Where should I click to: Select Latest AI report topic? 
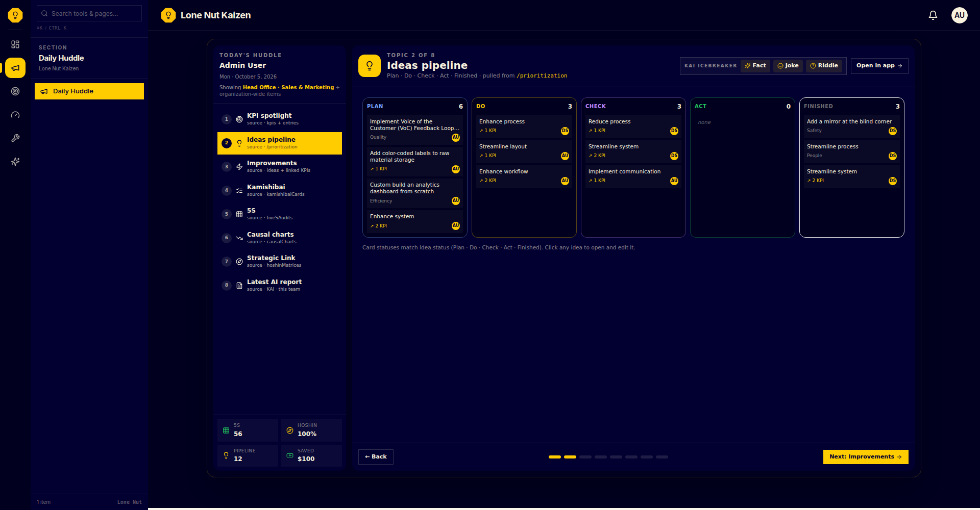pyautogui.click(x=280, y=285)
